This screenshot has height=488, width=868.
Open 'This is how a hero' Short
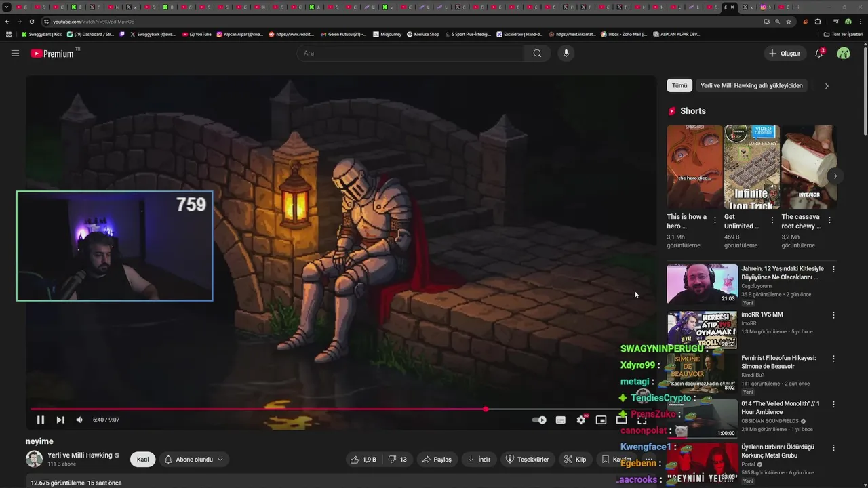[694, 167]
